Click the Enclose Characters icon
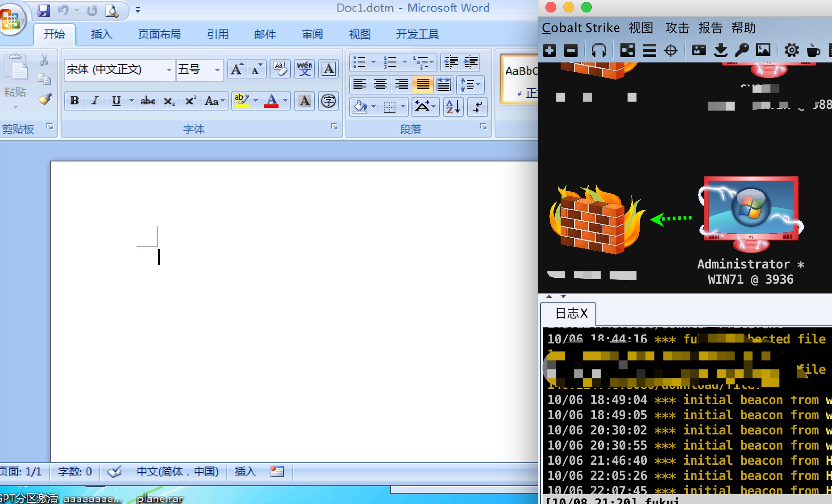Viewport: 832px width, 504px height. tap(329, 101)
